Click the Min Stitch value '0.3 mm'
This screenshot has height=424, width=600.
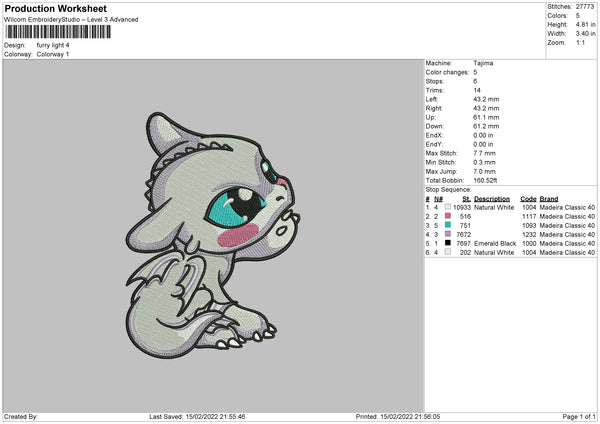[484, 163]
